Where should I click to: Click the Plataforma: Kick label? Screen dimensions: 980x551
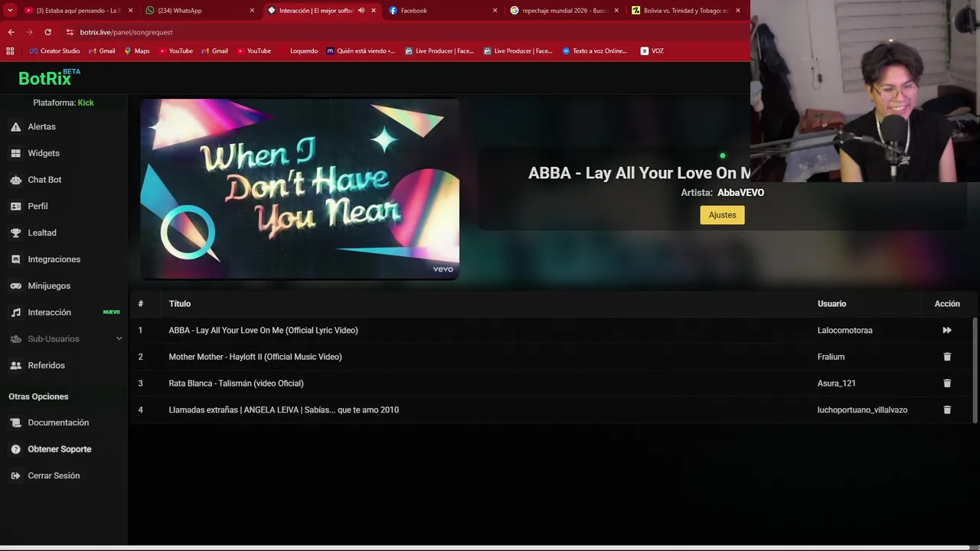click(64, 103)
